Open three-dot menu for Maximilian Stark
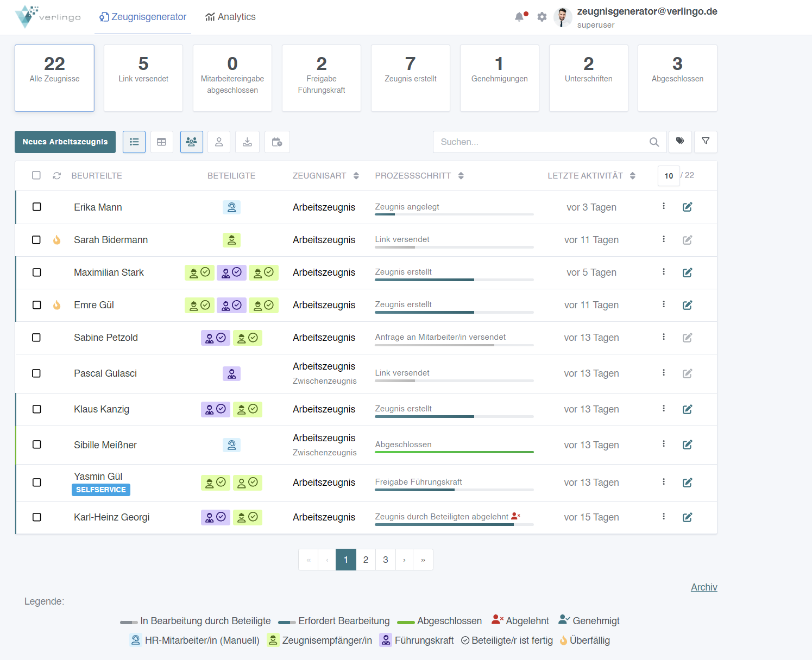 click(664, 272)
